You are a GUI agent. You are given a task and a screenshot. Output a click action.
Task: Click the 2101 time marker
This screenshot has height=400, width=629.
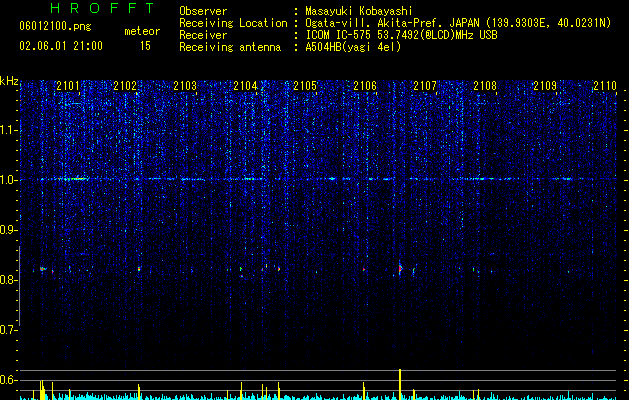(x=68, y=86)
